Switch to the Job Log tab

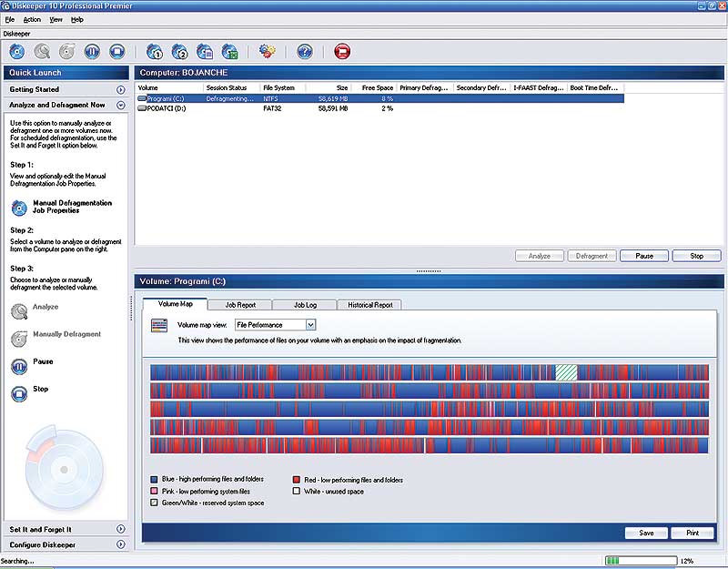click(305, 305)
